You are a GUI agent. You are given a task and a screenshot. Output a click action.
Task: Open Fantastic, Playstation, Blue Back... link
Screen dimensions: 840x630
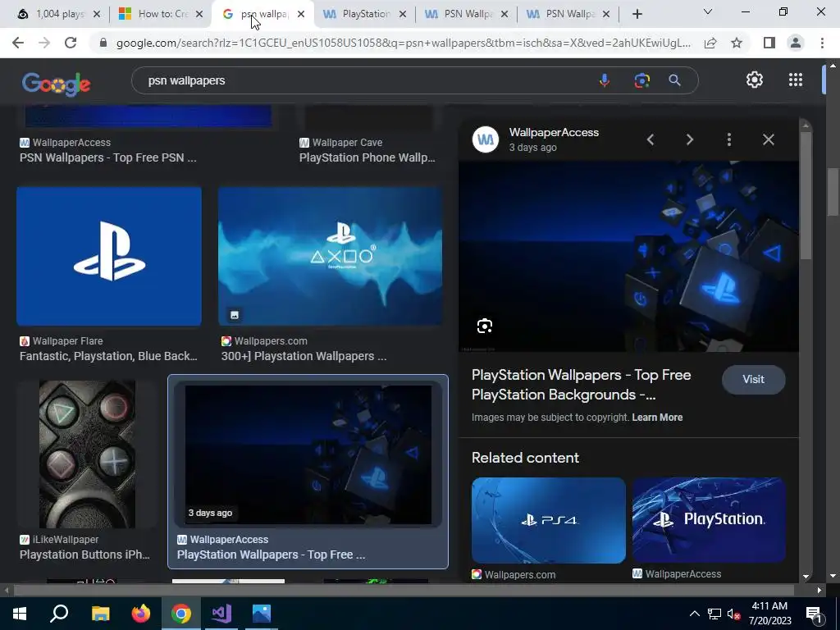click(108, 356)
